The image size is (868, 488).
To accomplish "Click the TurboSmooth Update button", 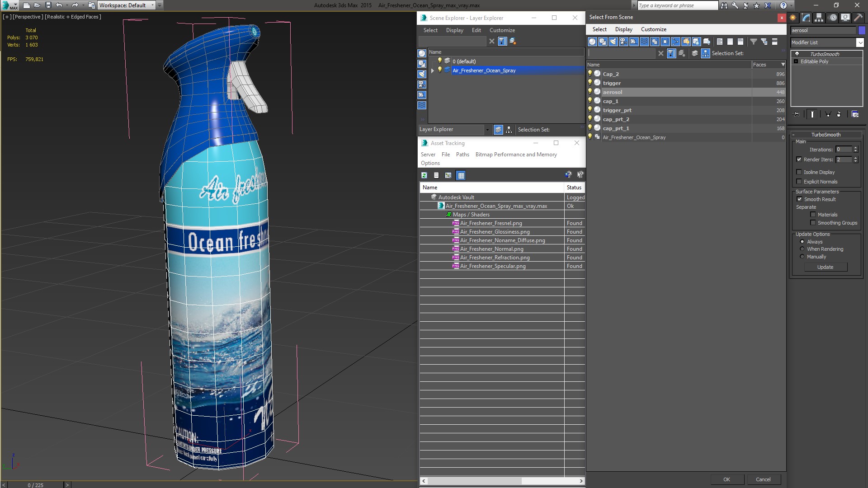I will click(825, 267).
